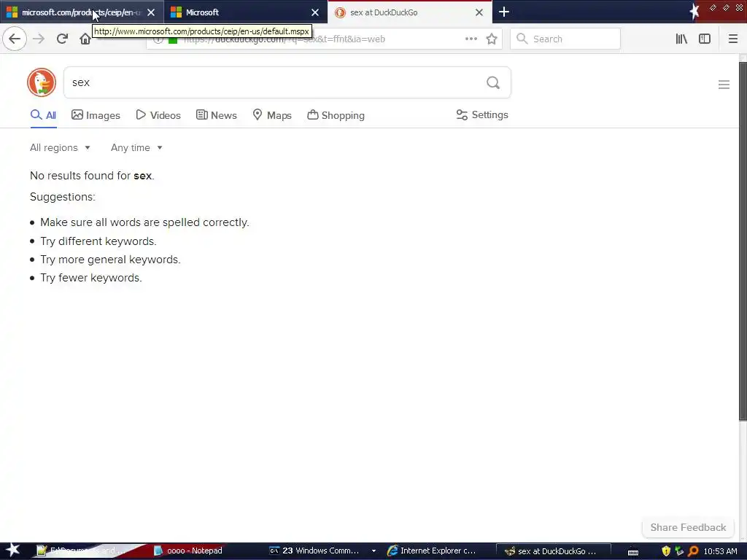
Task: Close the microsoft.com/products/ceip tab
Action: [x=151, y=12]
